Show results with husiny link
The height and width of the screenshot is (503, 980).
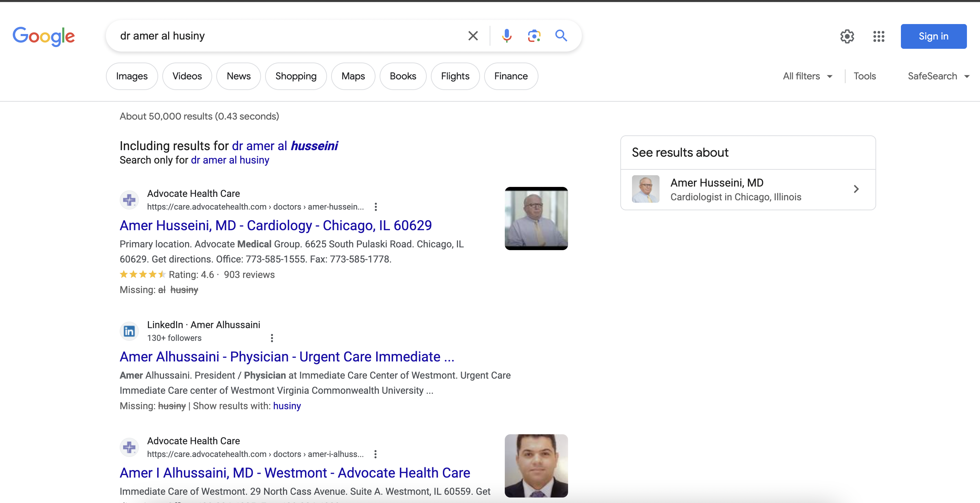[x=287, y=406]
